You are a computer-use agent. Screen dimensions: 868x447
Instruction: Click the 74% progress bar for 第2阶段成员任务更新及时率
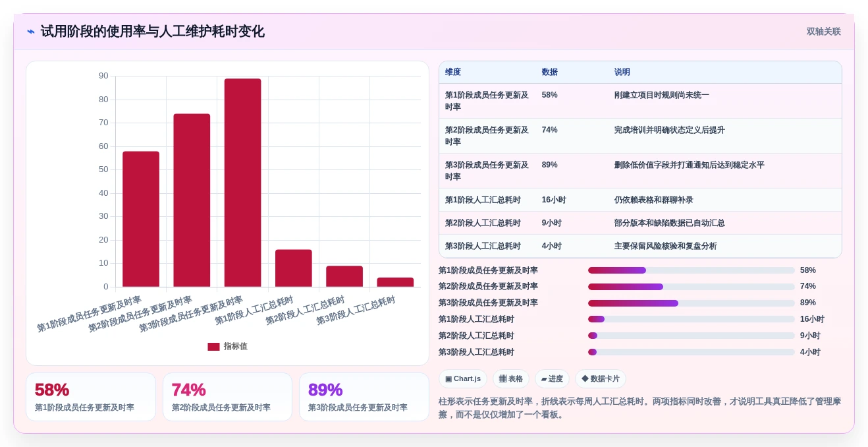[x=692, y=287]
